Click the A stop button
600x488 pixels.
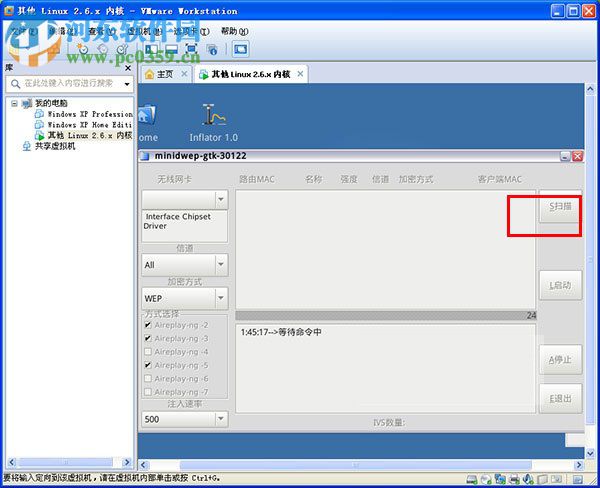pos(560,360)
